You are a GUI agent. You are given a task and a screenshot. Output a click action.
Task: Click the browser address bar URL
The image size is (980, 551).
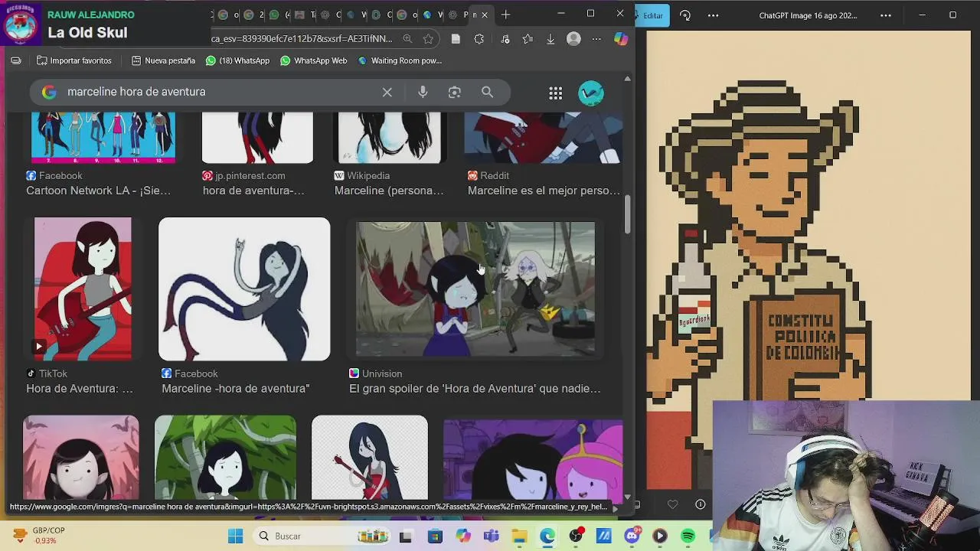(x=302, y=39)
